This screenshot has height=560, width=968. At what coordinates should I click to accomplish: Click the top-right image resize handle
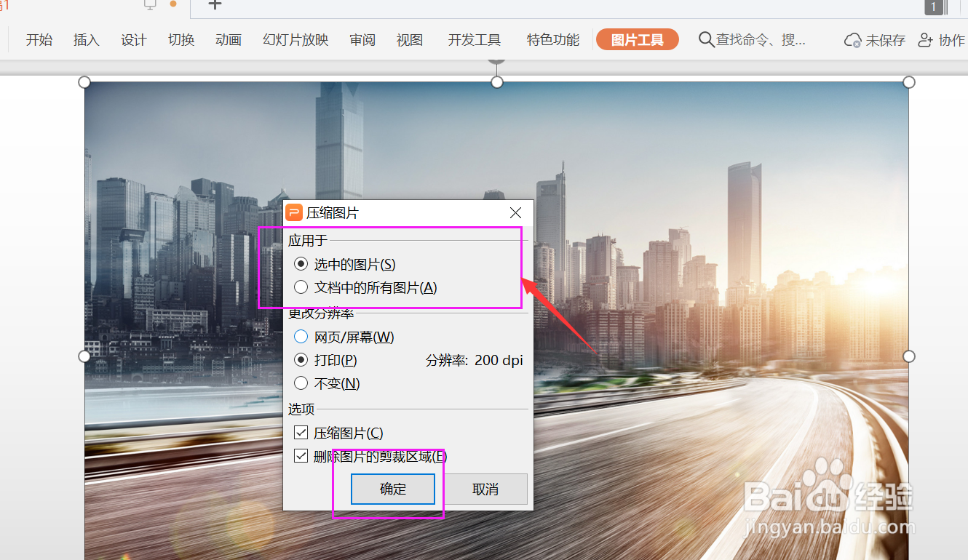pyautogui.click(x=909, y=82)
